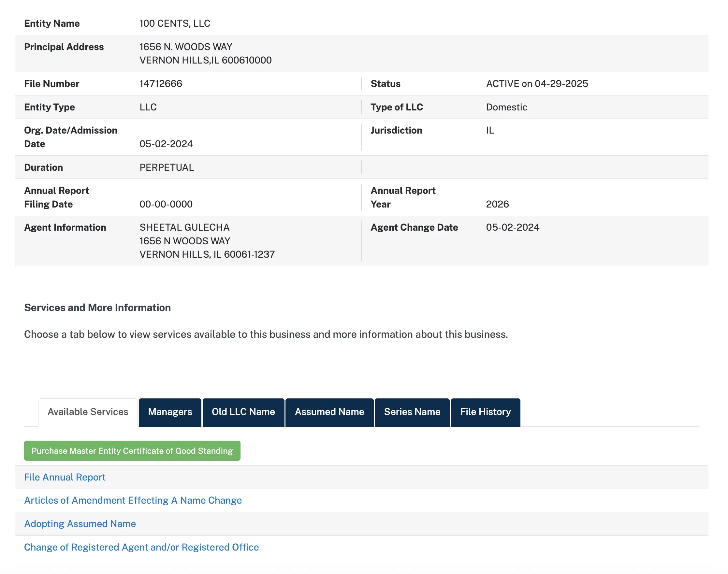
Task: Open the Old LLC Name tab
Action: click(x=243, y=412)
